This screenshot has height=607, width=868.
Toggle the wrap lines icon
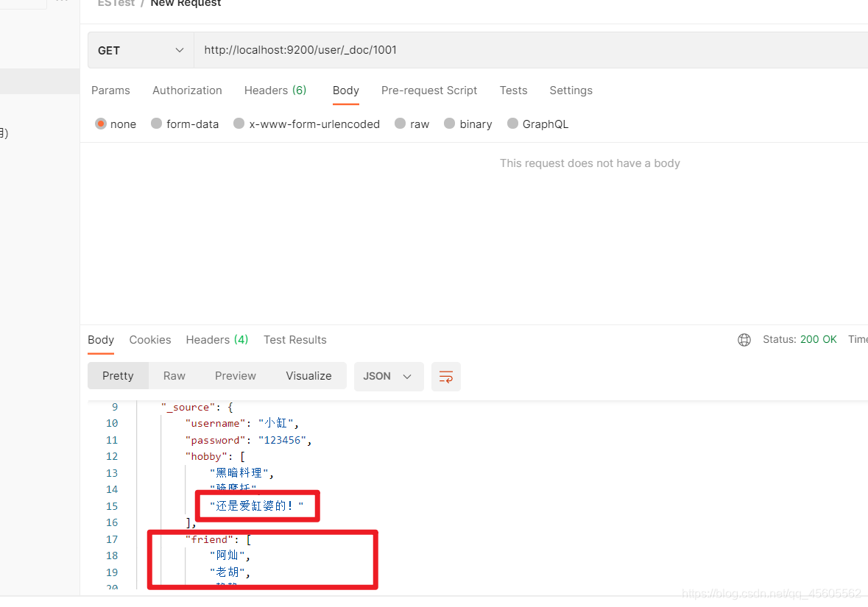tap(445, 377)
